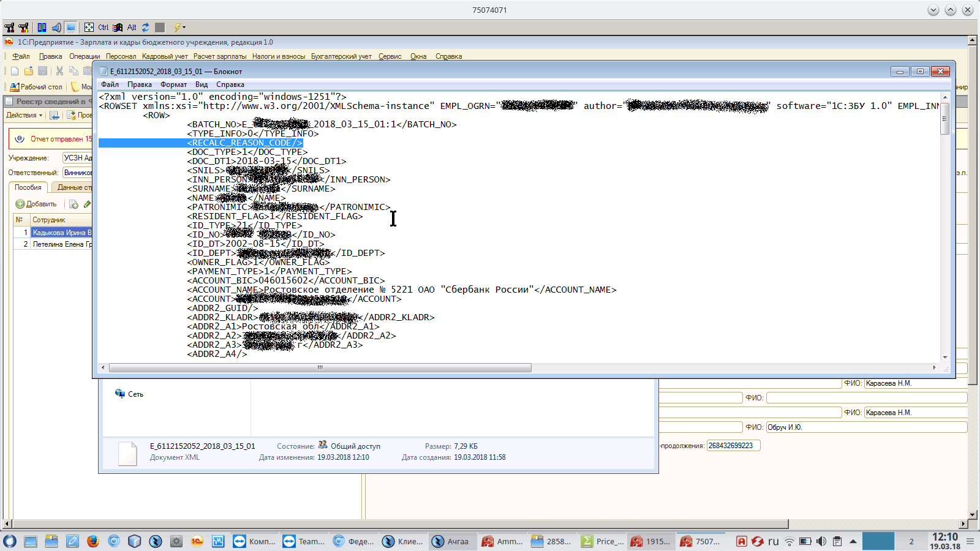Viewport: 980px width, 551px height.
Task: Open the Файл menu in 1C
Action: pyautogui.click(x=21, y=56)
